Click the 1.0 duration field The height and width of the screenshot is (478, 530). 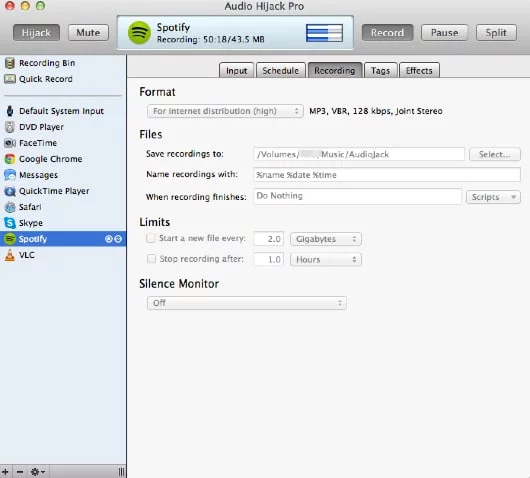tap(269, 259)
